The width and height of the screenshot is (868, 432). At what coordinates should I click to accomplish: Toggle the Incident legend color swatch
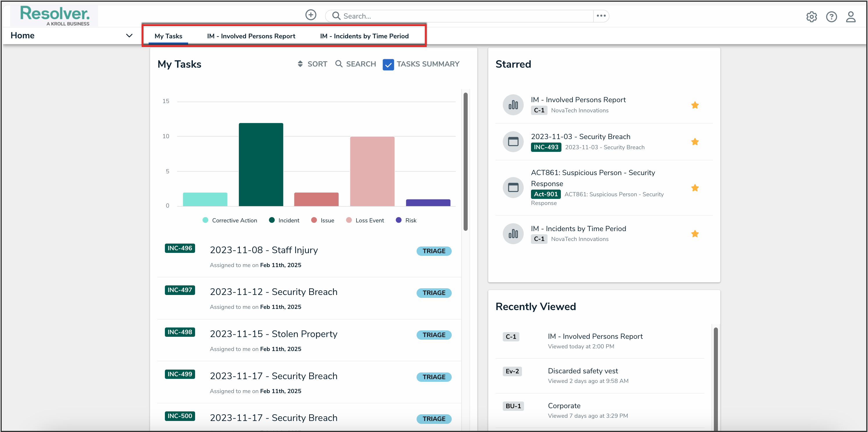coord(272,220)
